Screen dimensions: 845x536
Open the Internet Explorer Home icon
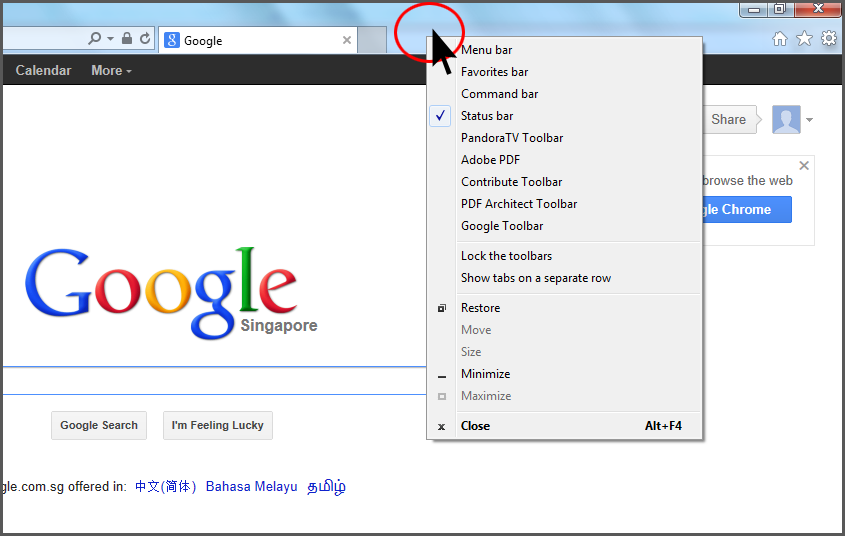(779, 39)
